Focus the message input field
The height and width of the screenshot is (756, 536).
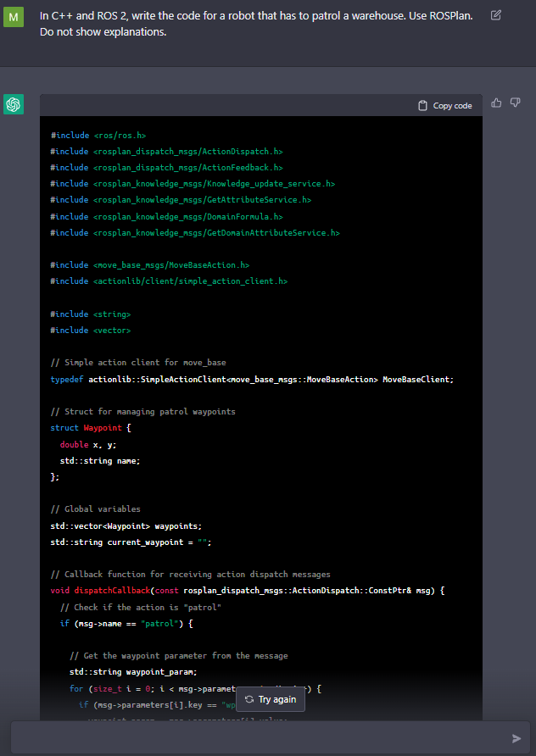269,738
